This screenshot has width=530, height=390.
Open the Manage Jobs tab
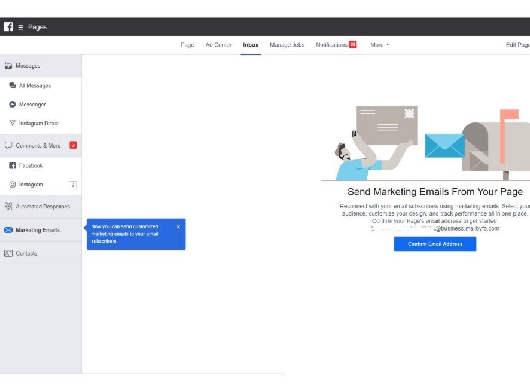287,45
